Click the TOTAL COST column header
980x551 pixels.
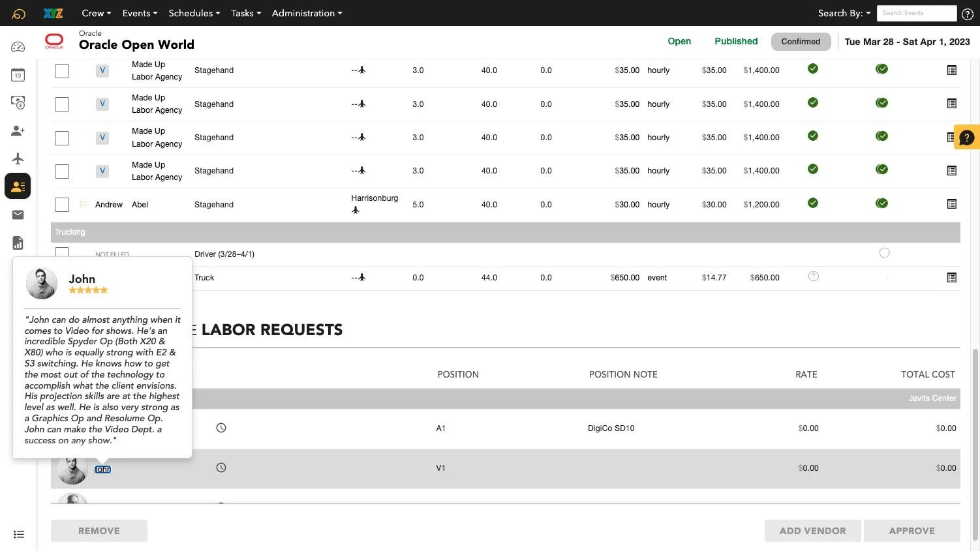click(x=928, y=374)
